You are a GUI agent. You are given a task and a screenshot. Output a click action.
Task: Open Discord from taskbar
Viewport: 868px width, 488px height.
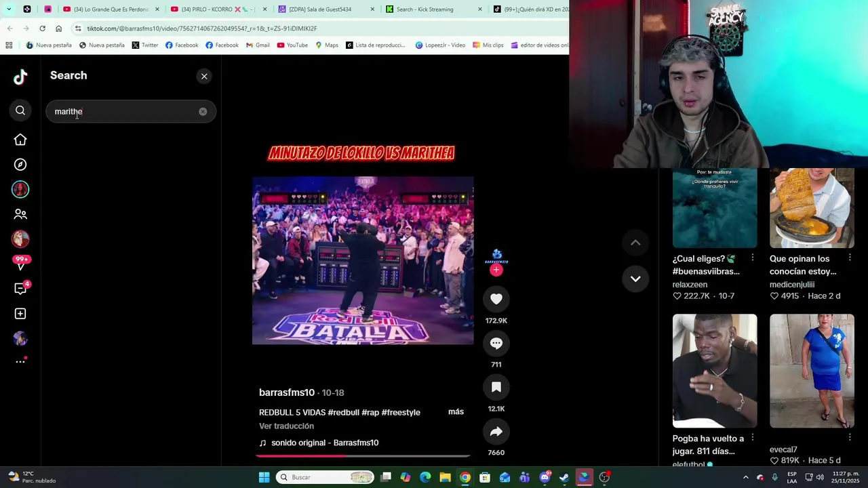pos(545,477)
